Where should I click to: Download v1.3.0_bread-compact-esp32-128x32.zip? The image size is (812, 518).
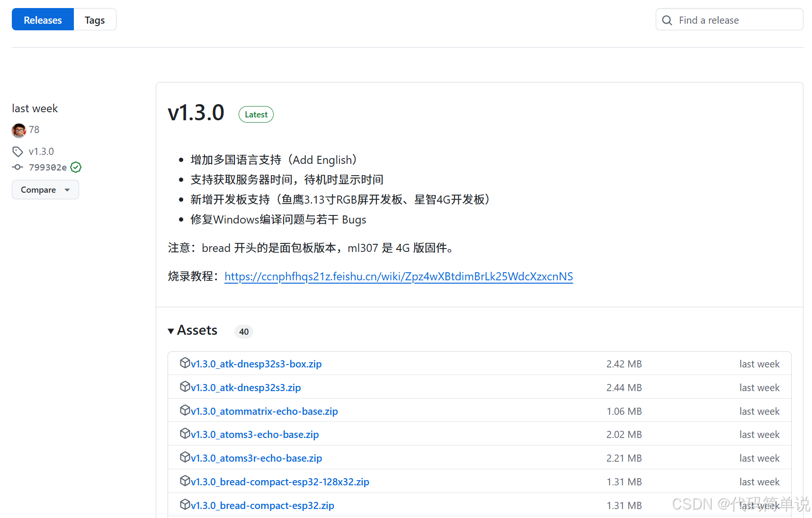280,482
